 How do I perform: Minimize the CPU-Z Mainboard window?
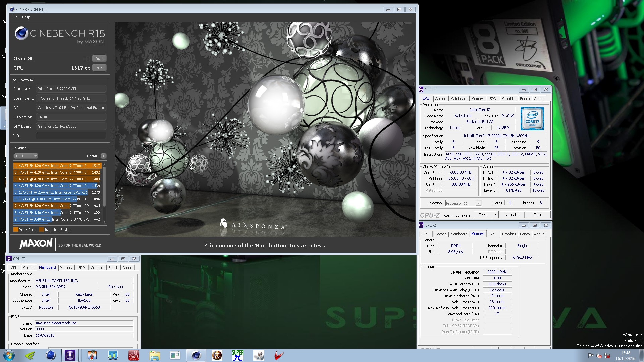[112, 259]
